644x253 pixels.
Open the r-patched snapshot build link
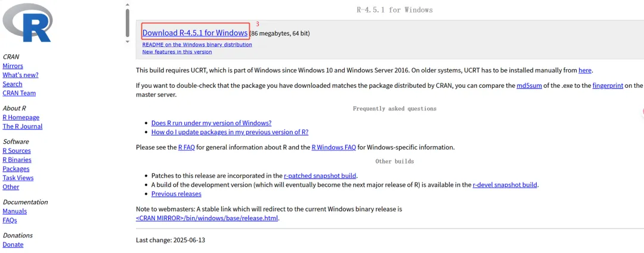pos(320,175)
